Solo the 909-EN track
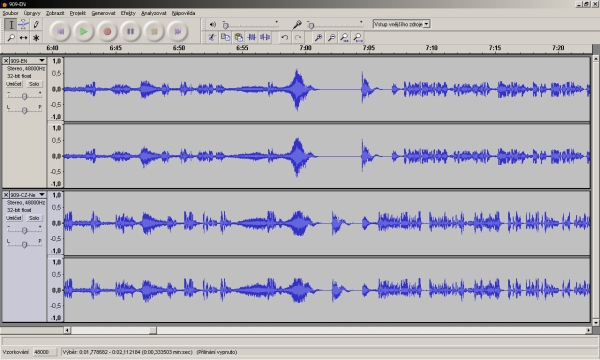 (34, 84)
